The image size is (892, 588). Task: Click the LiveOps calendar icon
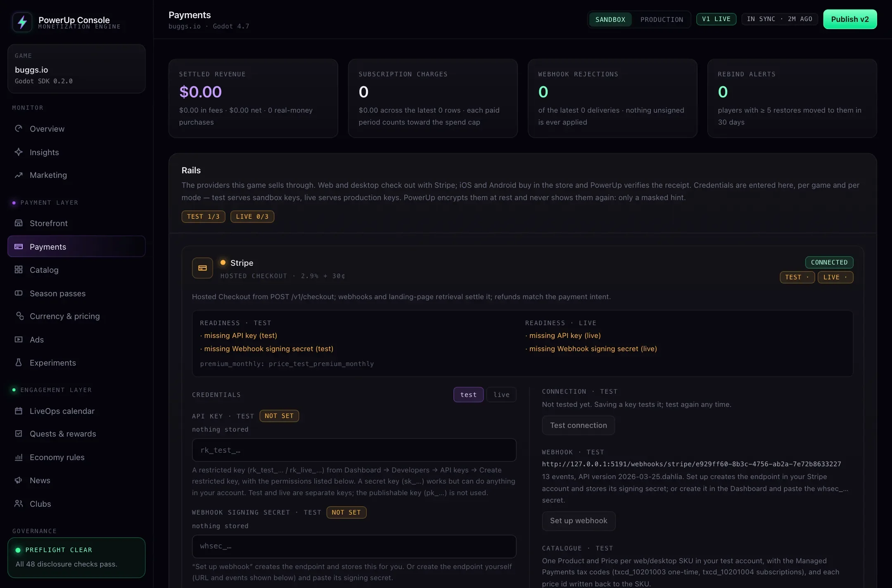coord(19,411)
